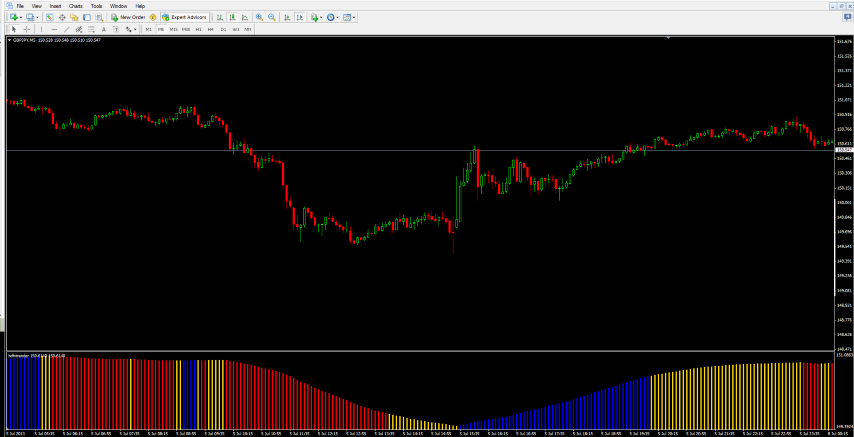Select the M30 timeframe button
The image size is (854, 437).
186,29
